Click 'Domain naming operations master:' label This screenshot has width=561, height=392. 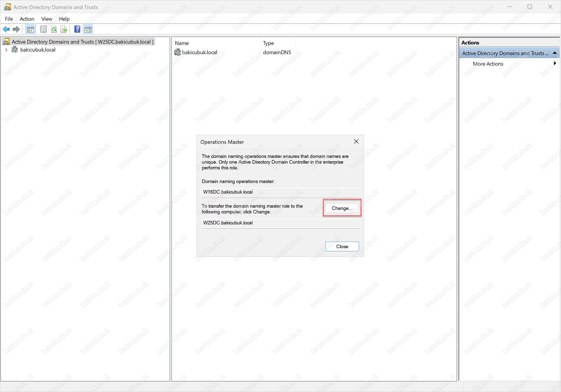238,181
